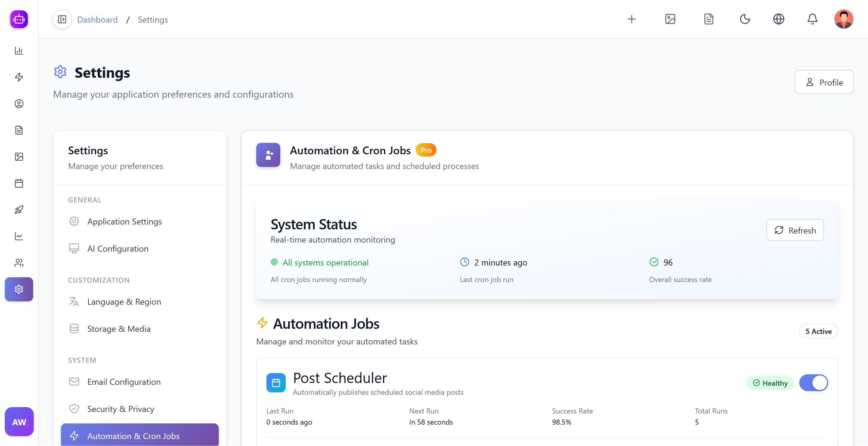Click the rocket launch icon in sidebar
This screenshot has height=446, width=868.
point(19,209)
